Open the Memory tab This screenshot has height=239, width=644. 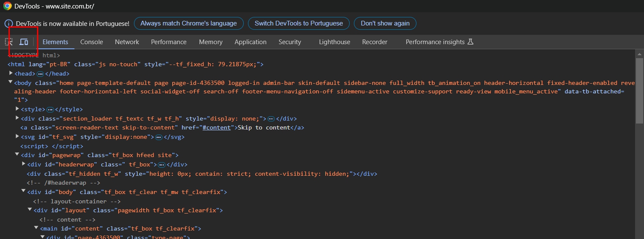(x=211, y=42)
